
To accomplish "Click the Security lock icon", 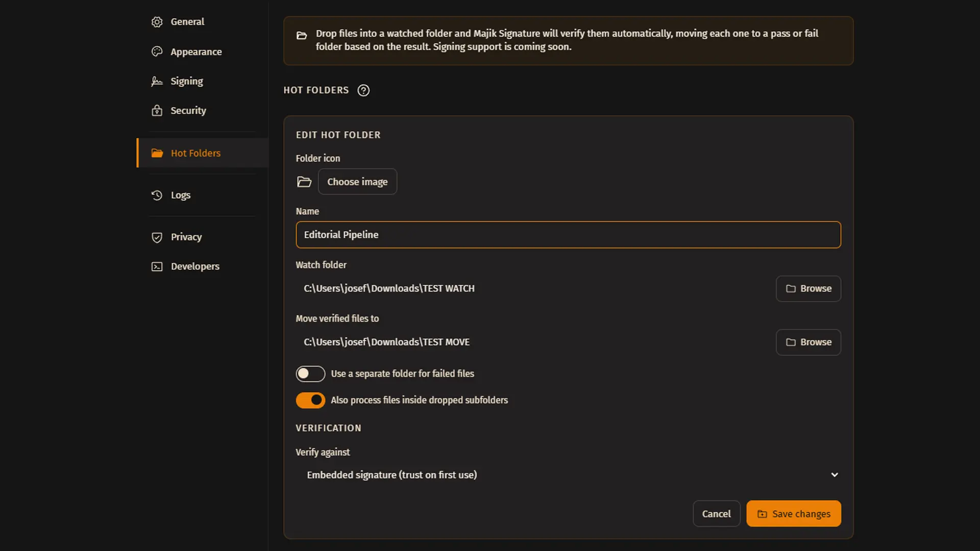I will 157,111.
